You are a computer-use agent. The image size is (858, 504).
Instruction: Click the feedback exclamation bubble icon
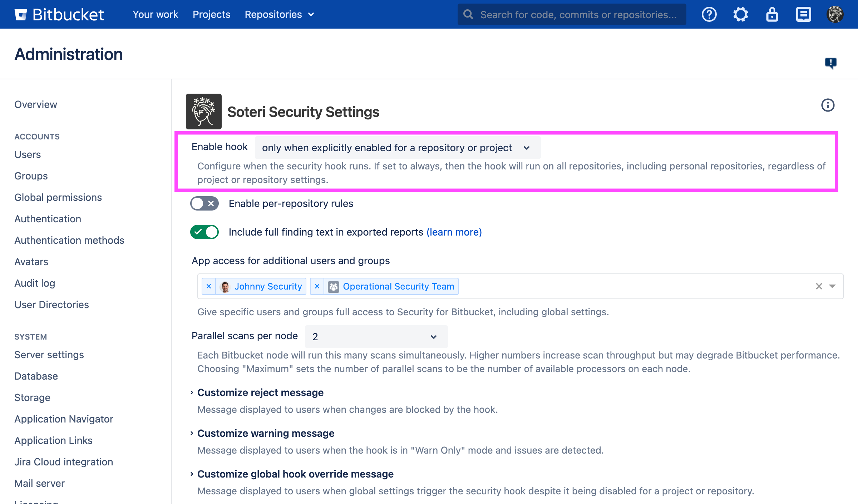point(830,63)
